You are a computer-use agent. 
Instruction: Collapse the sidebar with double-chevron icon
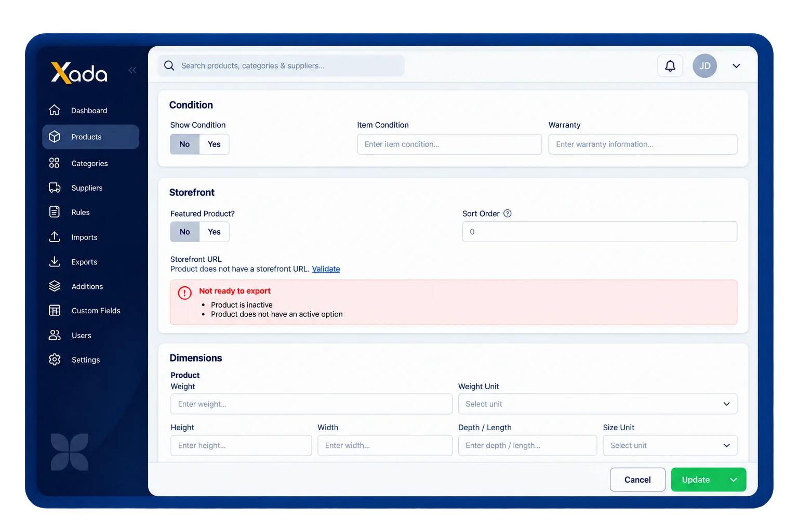pos(132,70)
